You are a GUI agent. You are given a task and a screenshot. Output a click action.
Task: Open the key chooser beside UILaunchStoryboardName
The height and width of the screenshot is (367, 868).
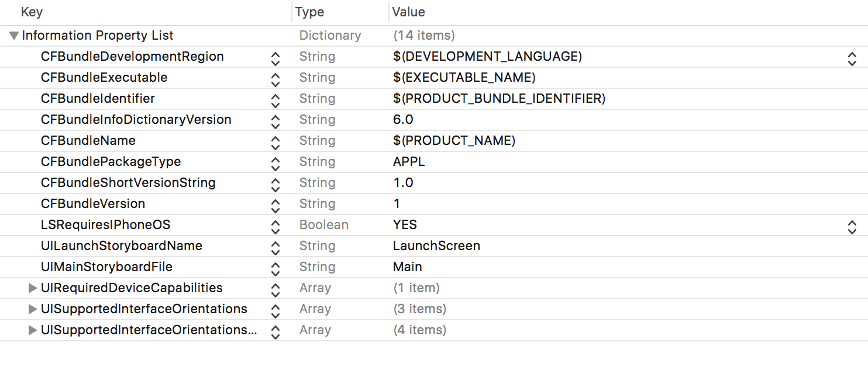[x=275, y=246]
